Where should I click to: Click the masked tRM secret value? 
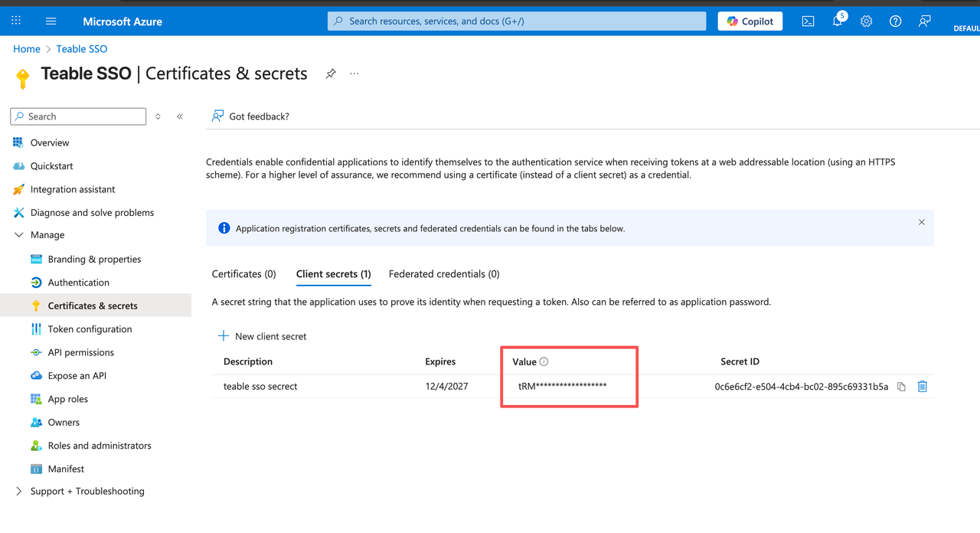[x=562, y=386]
